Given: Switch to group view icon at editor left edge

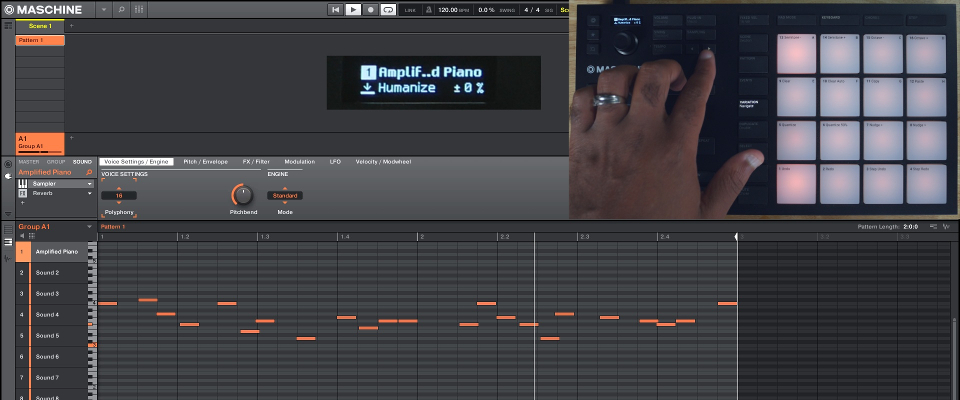Looking at the screenshot, I should [x=8, y=229].
